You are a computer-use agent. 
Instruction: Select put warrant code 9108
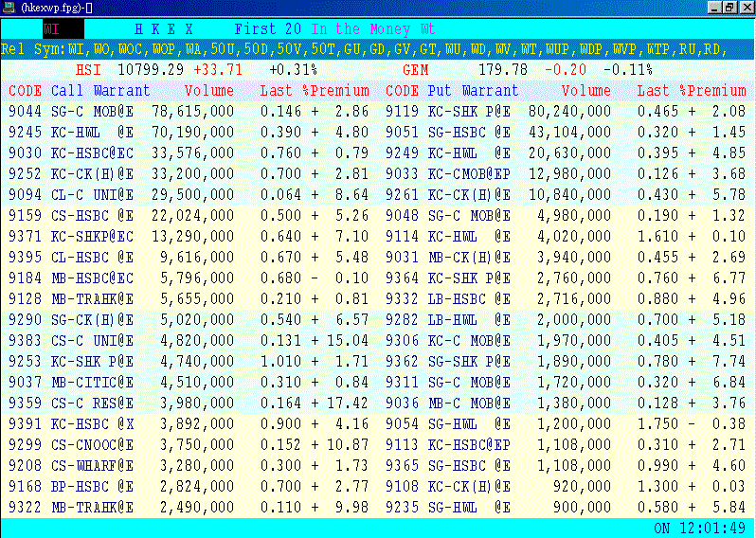[402, 487]
